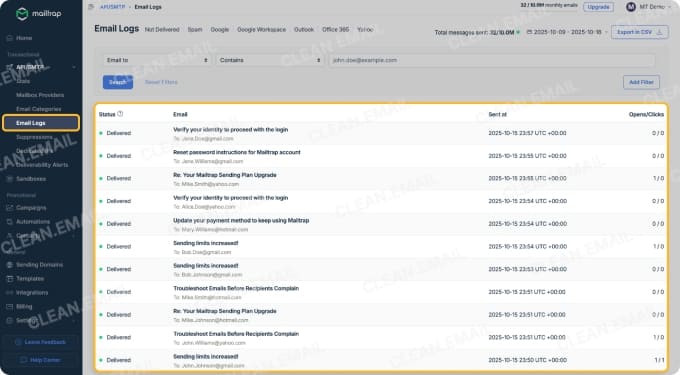Open Stats in the sidebar
Viewport: 680px width, 375px height.
tap(23, 81)
